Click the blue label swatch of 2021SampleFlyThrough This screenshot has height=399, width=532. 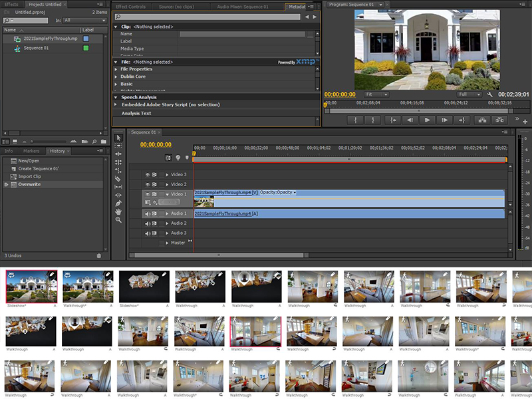pos(86,39)
